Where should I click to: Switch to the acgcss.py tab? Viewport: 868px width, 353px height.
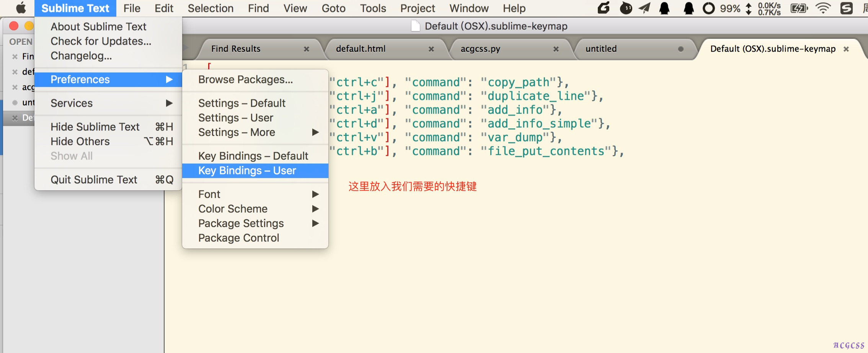coord(480,49)
